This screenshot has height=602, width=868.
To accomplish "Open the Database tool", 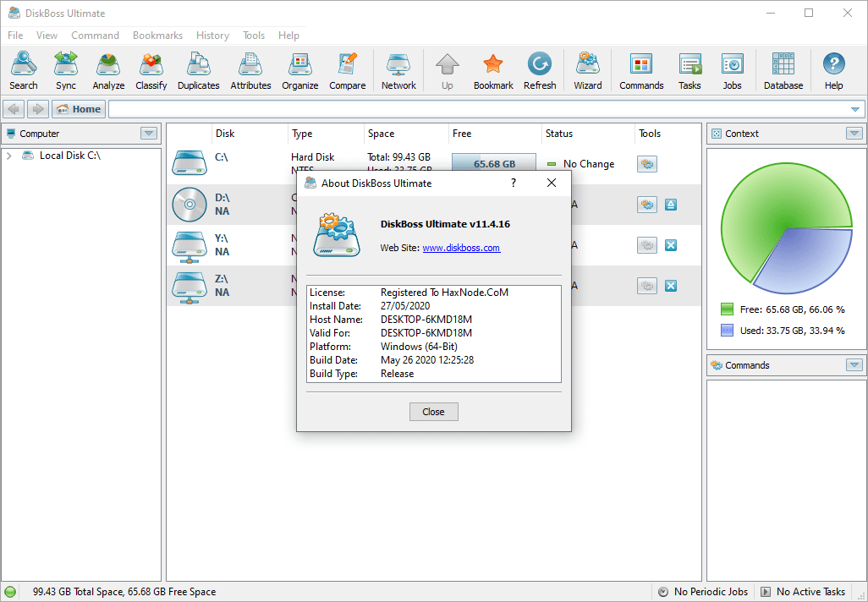I will pos(783,70).
